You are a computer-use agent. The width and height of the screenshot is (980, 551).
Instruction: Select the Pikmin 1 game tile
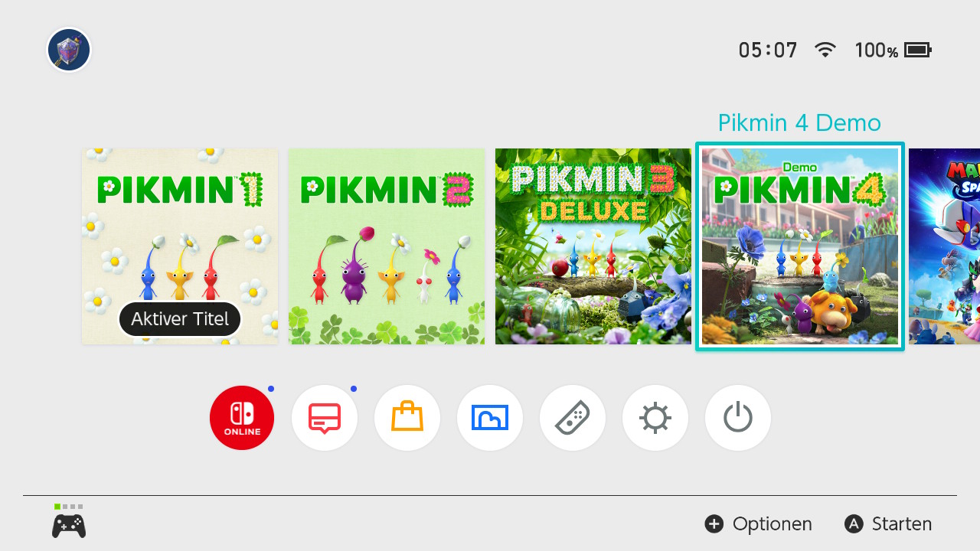pyautogui.click(x=180, y=246)
